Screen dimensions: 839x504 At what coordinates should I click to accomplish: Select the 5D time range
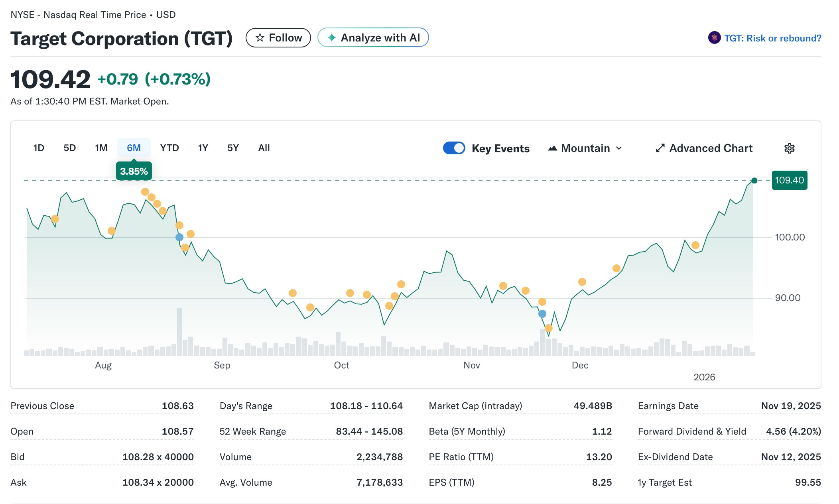tap(69, 148)
